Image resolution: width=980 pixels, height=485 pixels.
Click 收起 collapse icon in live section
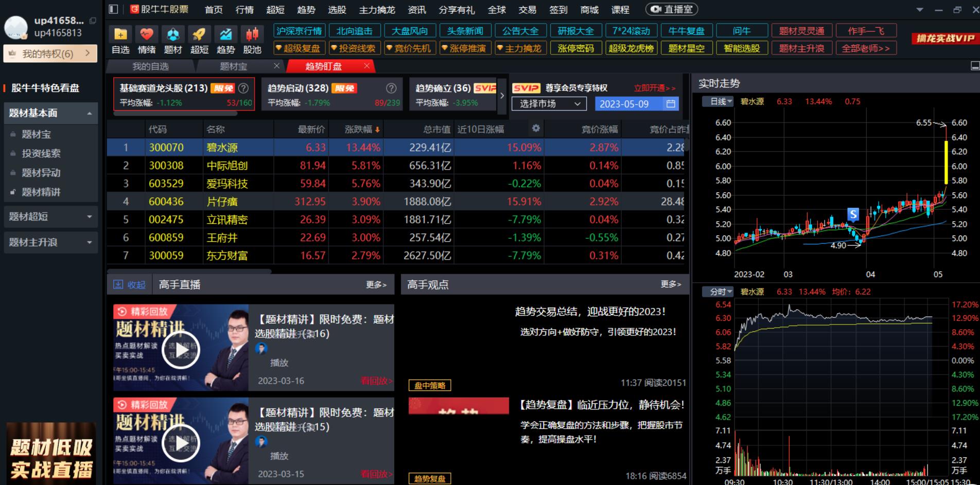[118, 284]
